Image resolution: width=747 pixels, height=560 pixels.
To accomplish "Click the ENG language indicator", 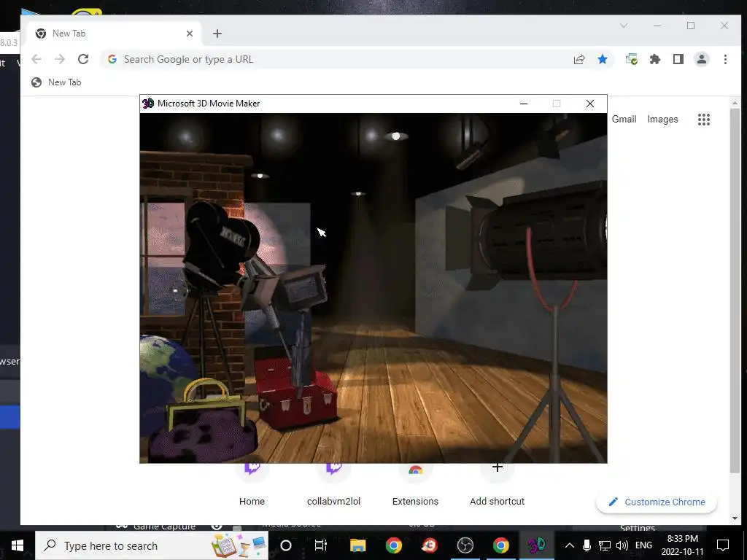I will point(643,545).
